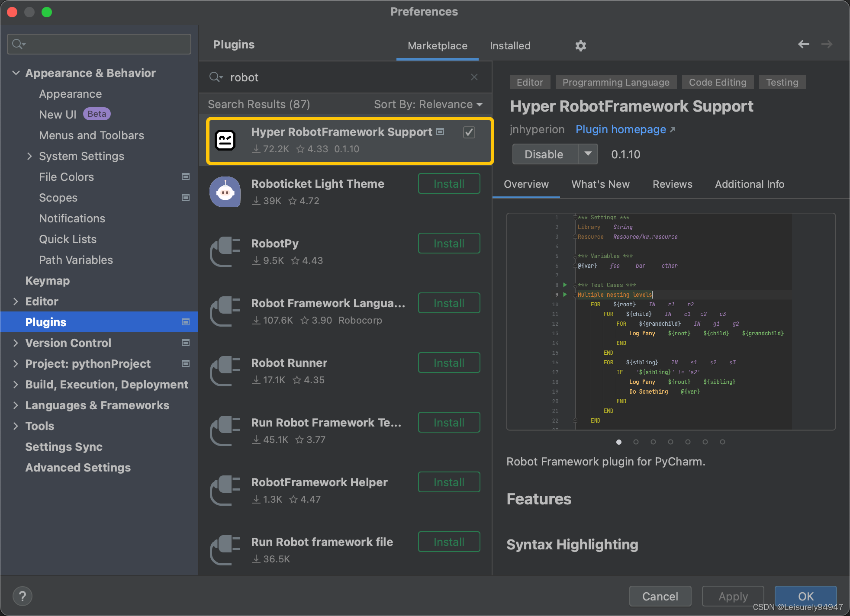Image resolution: width=850 pixels, height=616 pixels.
Task: Click project-level icon next to Version Control
Action: pos(186,343)
